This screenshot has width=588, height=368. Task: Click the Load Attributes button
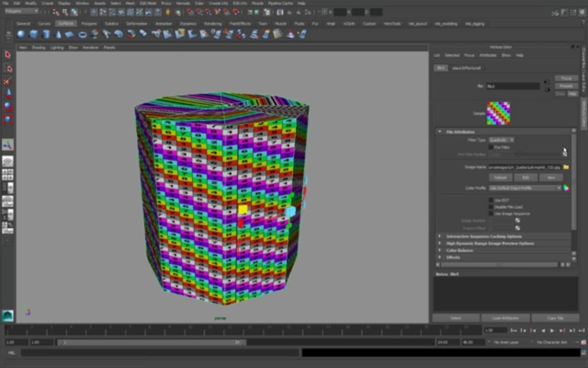coord(505,318)
